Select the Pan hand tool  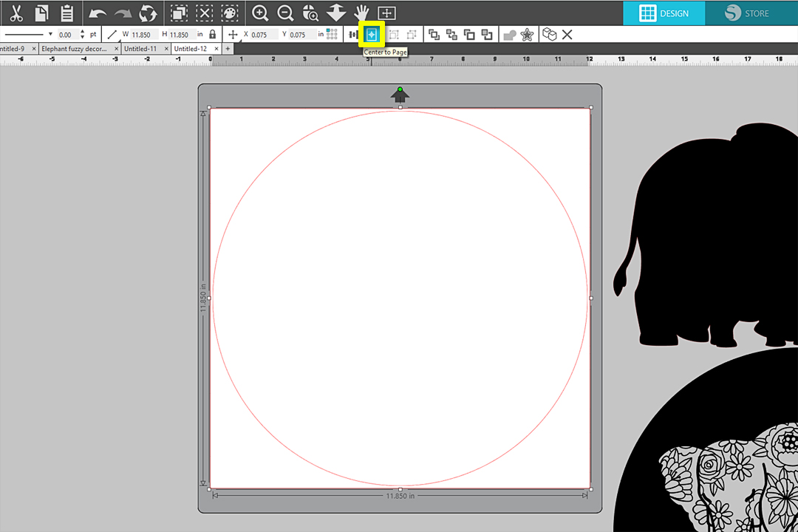coord(361,13)
